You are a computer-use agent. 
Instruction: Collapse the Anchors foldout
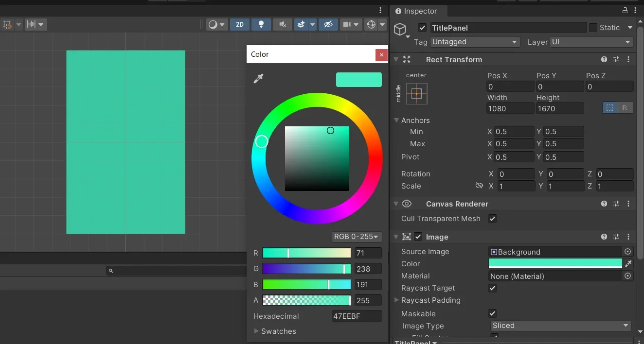(396, 120)
